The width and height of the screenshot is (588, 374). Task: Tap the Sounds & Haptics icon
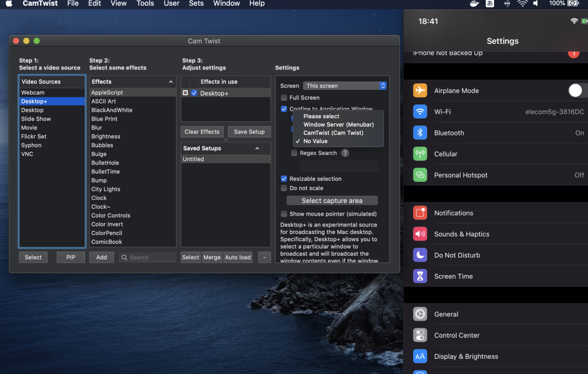(420, 234)
